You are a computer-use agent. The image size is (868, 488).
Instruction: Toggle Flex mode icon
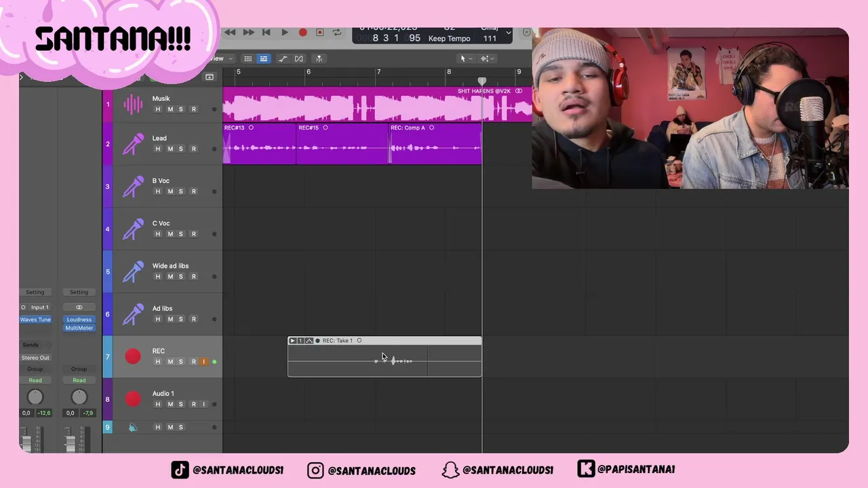coord(298,58)
